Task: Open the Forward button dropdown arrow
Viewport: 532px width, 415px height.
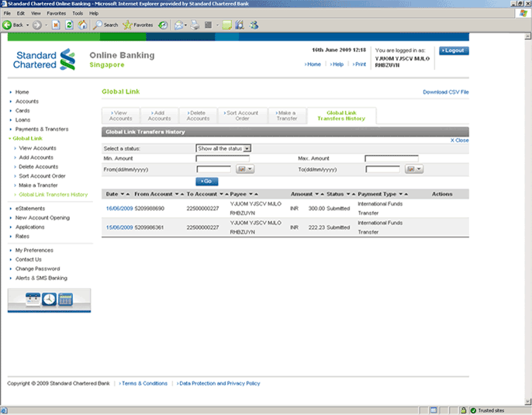Action: click(47, 25)
